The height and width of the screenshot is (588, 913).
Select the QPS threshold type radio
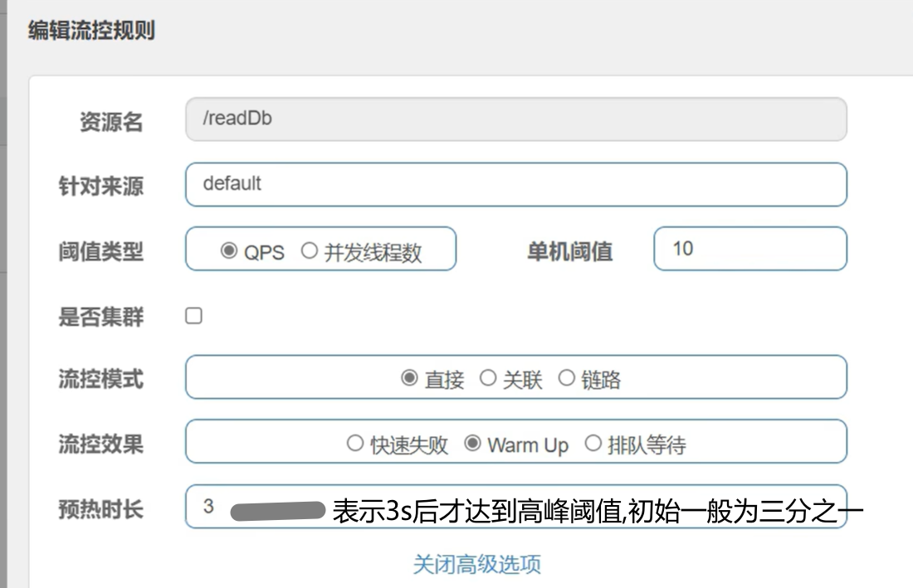229,250
